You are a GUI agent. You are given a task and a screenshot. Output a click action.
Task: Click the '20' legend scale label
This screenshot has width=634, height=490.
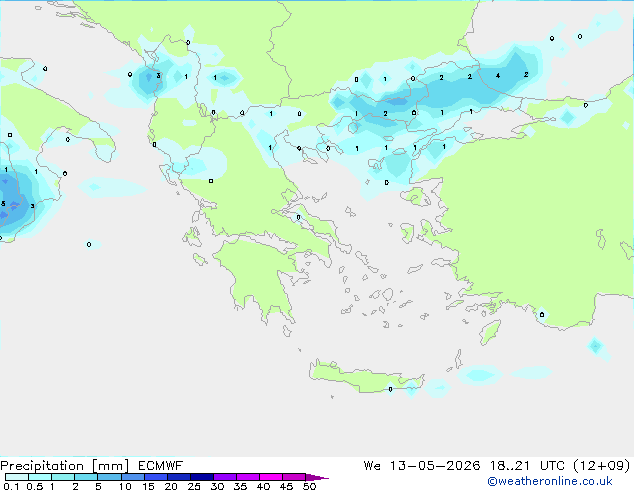click(x=171, y=486)
